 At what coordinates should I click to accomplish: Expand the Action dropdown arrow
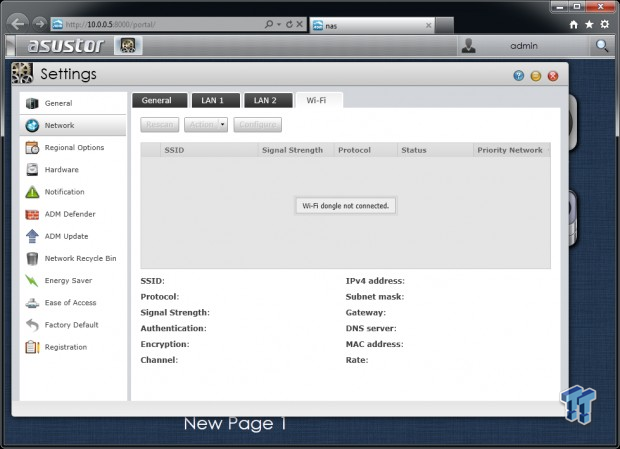coord(223,125)
